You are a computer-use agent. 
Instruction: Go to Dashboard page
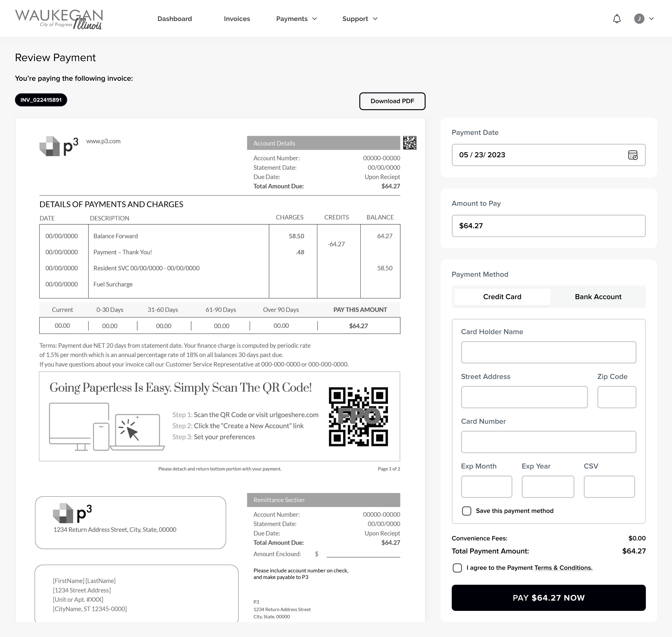pyautogui.click(x=175, y=19)
